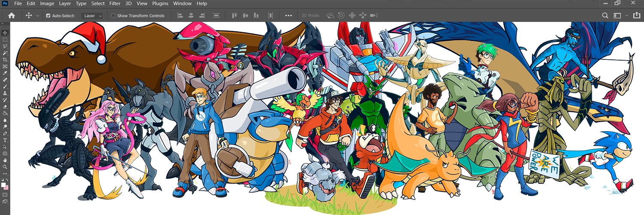This screenshot has height=215, width=644.
Task: Select the Frame tool
Action: 5,66
